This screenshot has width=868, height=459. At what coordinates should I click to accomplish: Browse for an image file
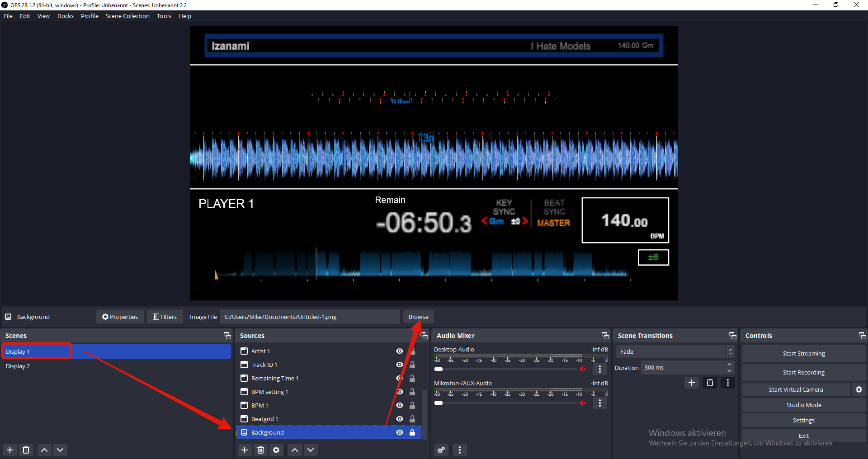click(x=419, y=317)
